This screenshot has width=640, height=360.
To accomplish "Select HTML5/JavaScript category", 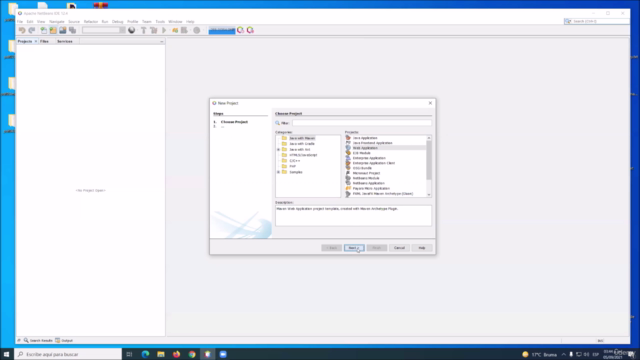I will click(303, 155).
